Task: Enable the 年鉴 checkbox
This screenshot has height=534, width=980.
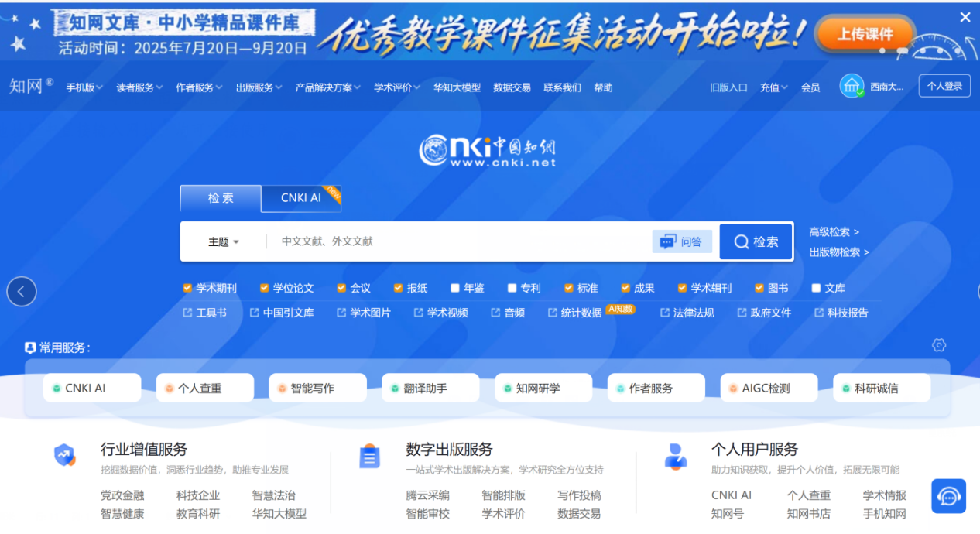Action: coord(455,288)
